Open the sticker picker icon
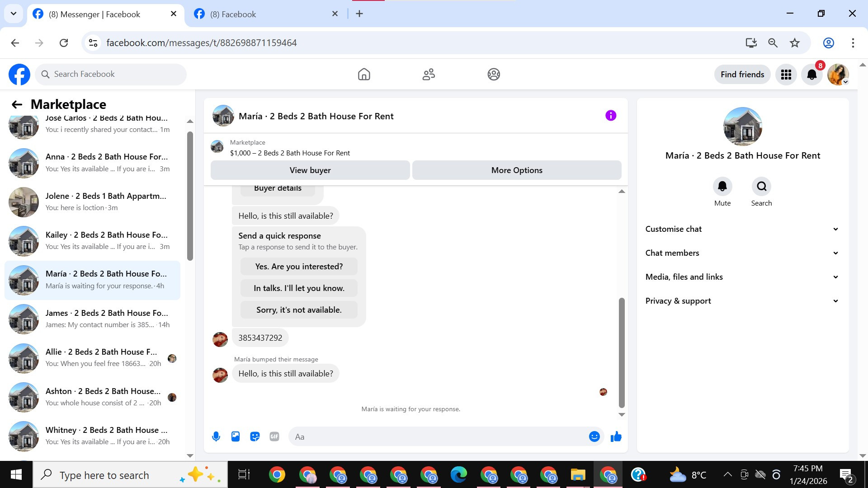Image resolution: width=868 pixels, height=488 pixels. click(255, 436)
